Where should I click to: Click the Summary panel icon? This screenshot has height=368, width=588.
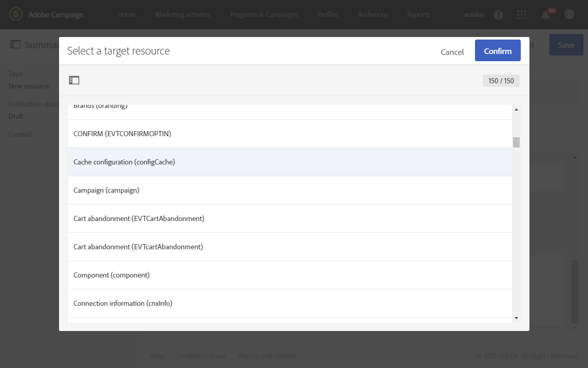[x=15, y=45]
